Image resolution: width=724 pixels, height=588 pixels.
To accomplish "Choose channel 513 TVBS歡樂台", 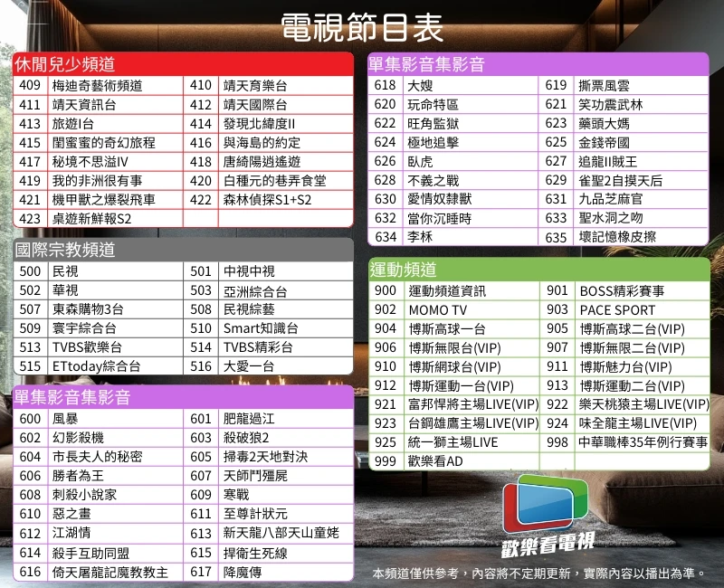I will click(x=87, y=347).
